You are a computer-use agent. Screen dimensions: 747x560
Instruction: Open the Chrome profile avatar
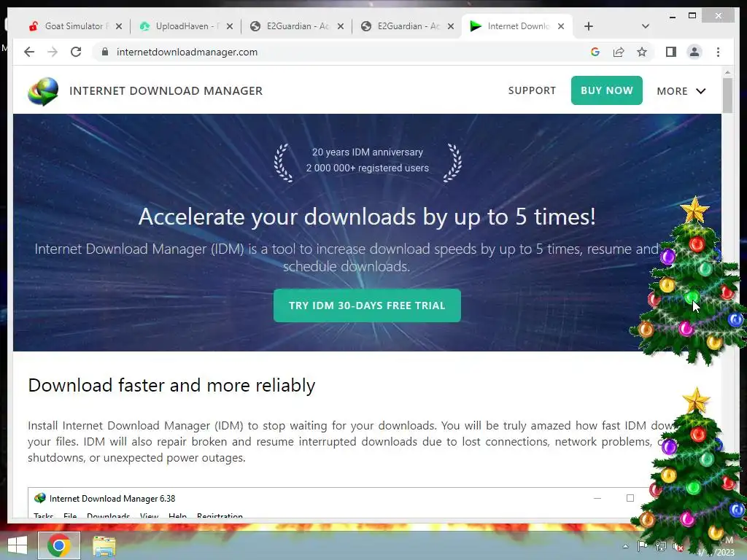(x=694, y=52)
